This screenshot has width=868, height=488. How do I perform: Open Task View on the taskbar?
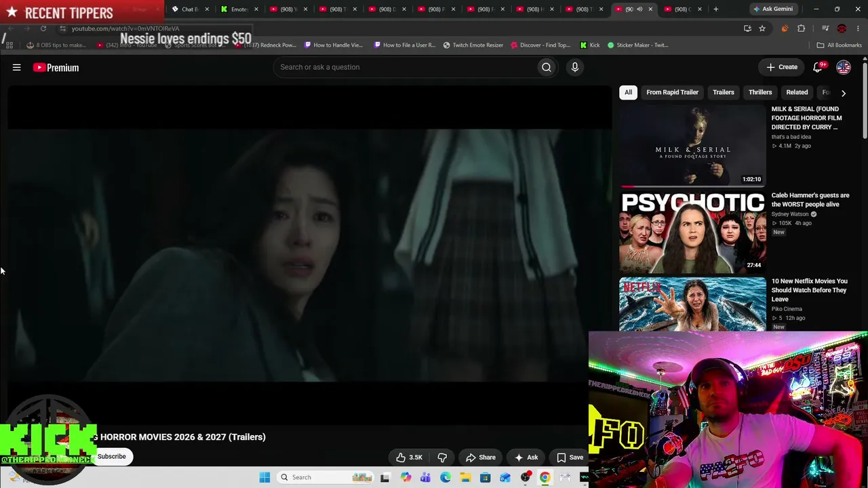pos(385,477)
